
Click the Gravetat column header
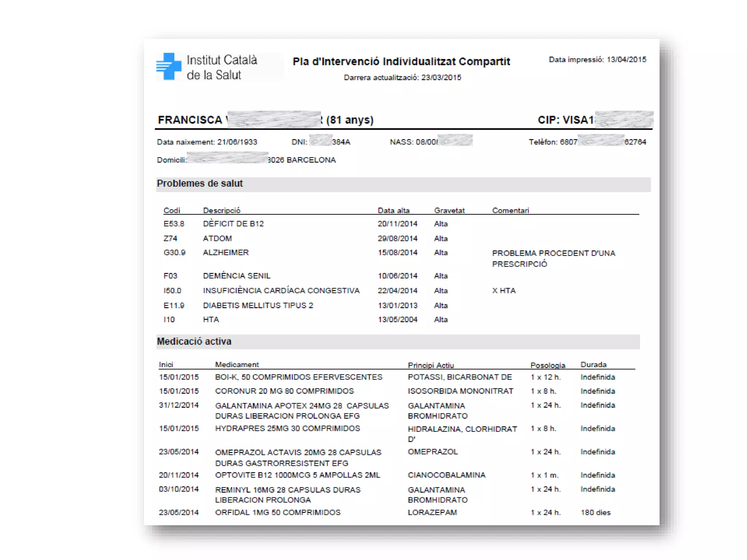[x=449, y=210]
